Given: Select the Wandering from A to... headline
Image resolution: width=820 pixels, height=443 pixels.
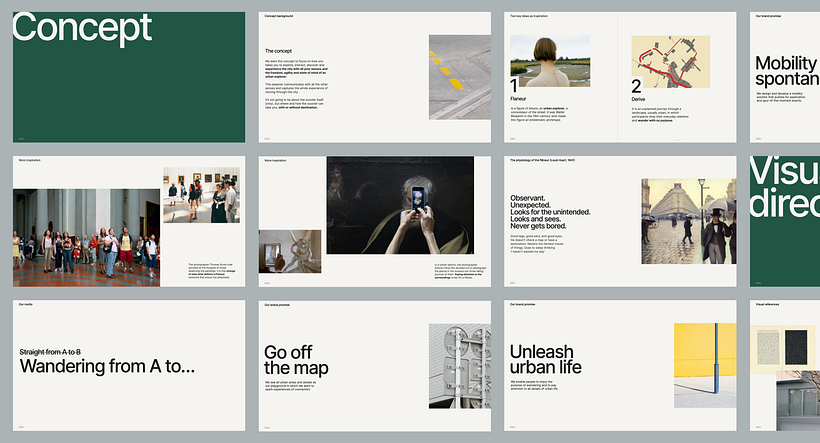Looking at the screenshot, I should pyautogui.click(x=107, y=366).
